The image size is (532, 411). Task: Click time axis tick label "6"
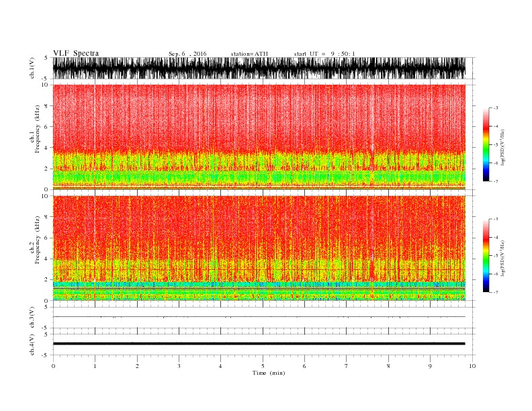coord(304,366)
